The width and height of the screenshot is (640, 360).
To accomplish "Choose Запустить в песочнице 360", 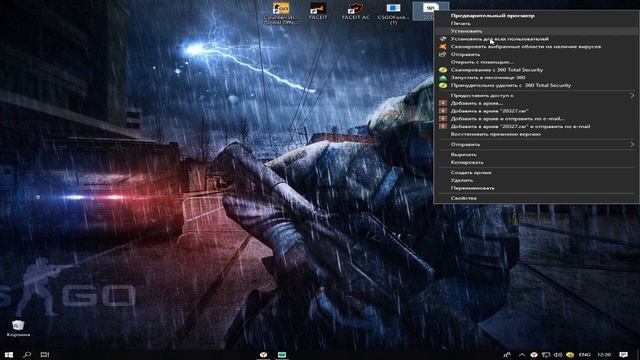I will [x=536, y=78].
